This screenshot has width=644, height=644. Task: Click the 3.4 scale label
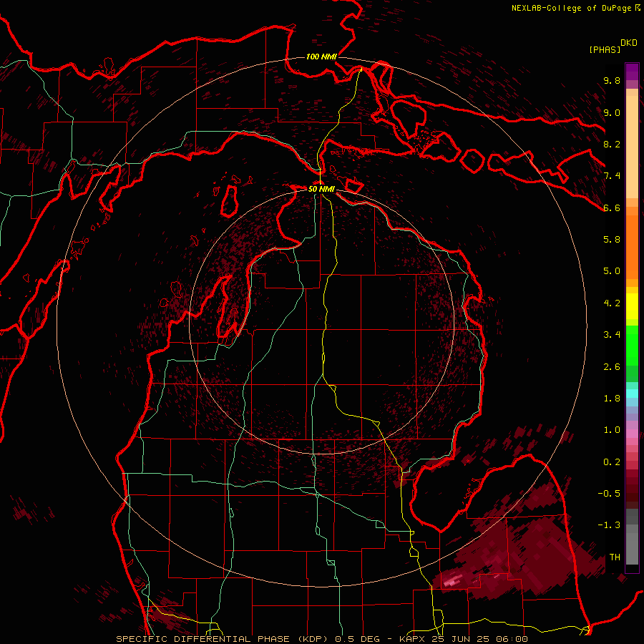pos(612,335)
